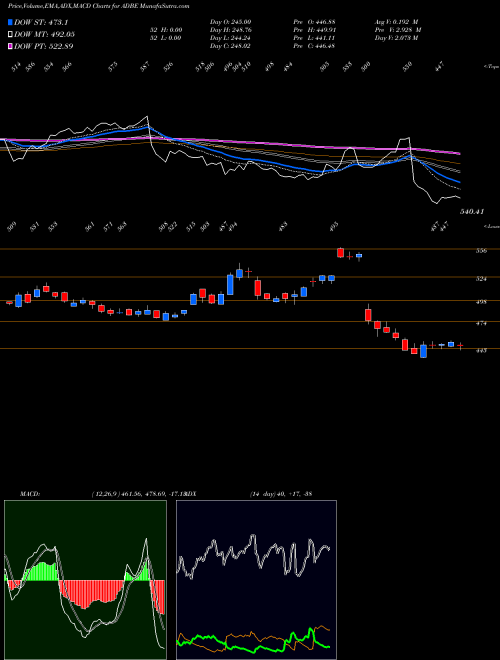The image size is (500, 660).
Task: Click the 498 price axis label
Action: (x=481, y=302)
